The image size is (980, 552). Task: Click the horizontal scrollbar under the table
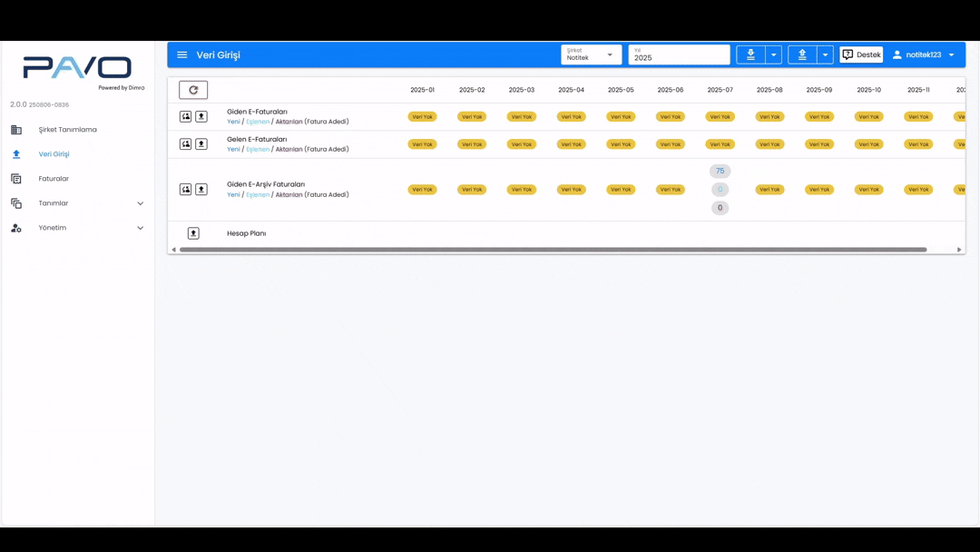click(553, 250)
